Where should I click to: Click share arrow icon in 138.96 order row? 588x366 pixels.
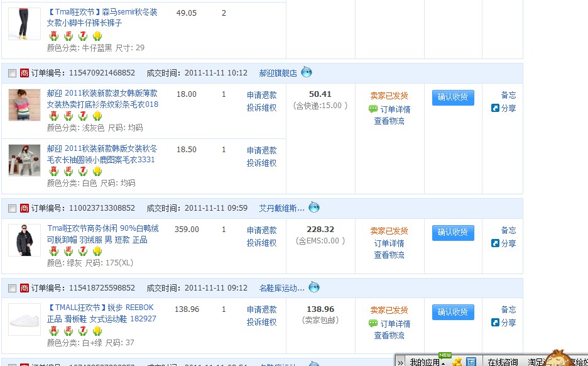coord(495,323)
